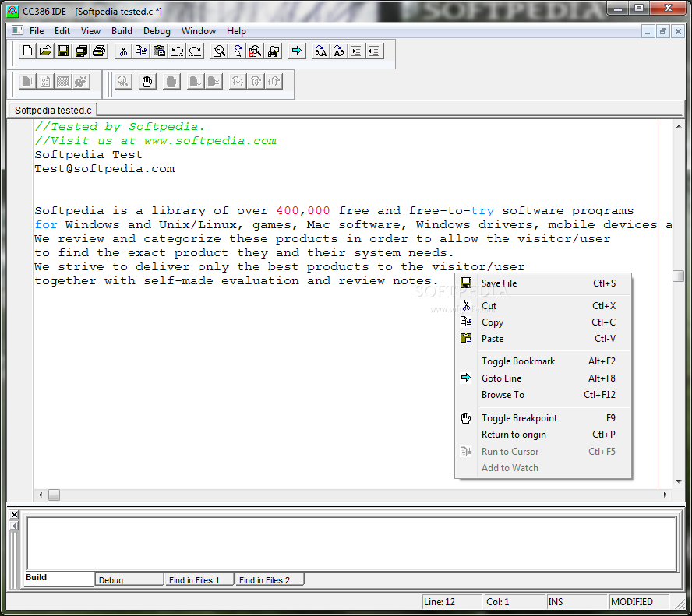
Task: Open the Edit menu
Action: click(x=62, y=31)
